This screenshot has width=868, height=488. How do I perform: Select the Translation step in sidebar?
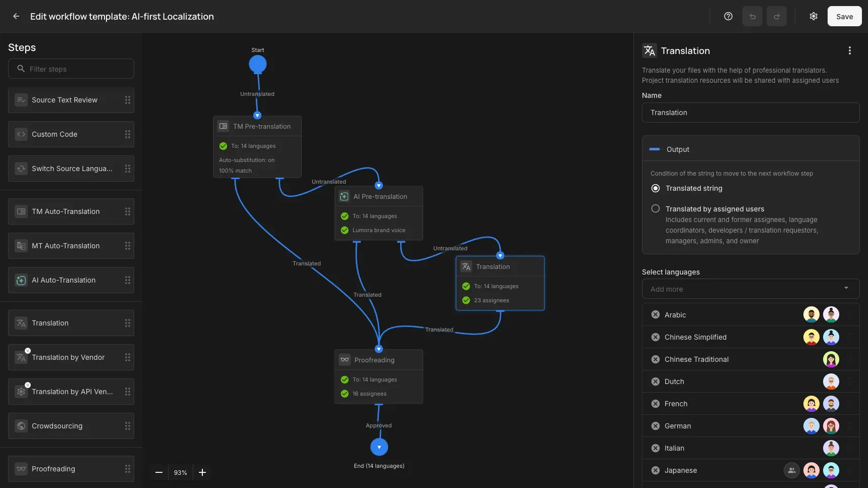[x=71, y=323]
